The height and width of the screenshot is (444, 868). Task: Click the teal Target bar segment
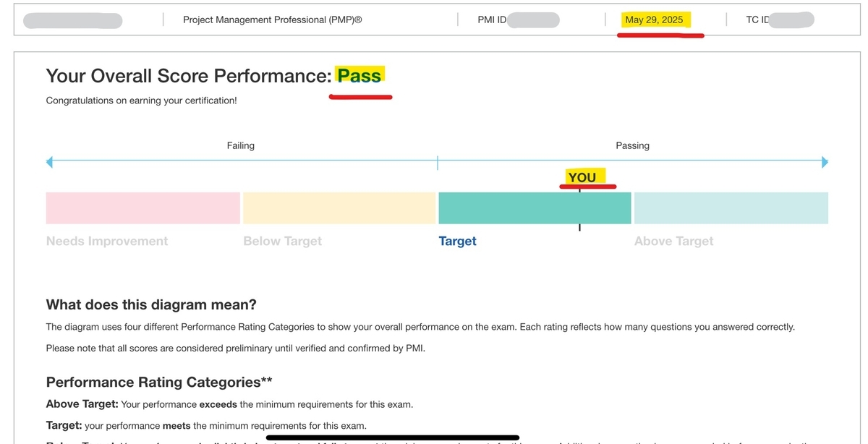[535, 208]
